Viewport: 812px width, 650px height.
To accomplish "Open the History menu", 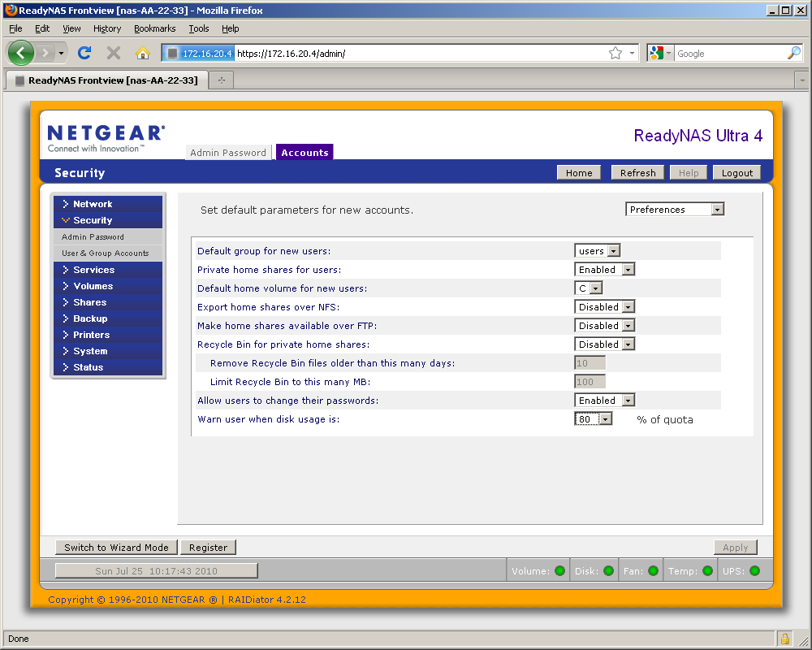I will 107,28.
